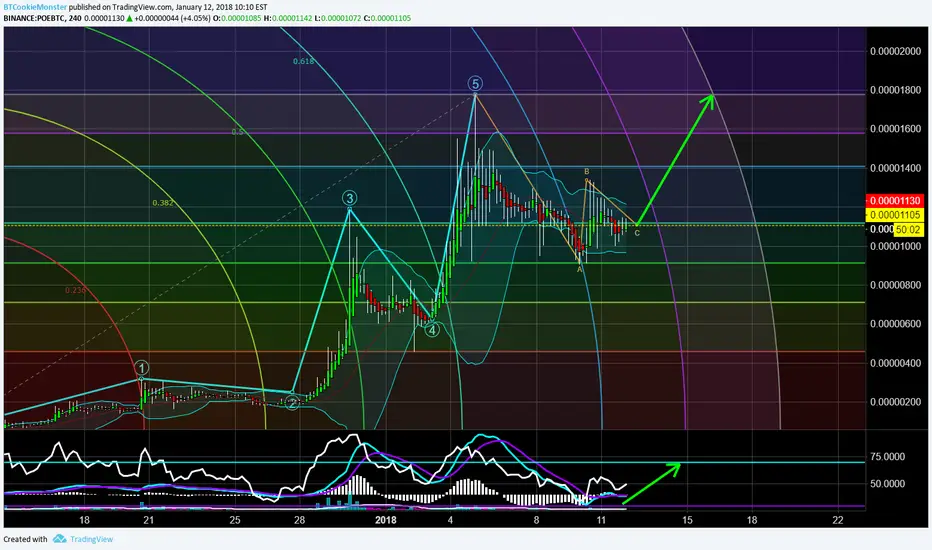Select the BINANCE:POEBTC symbol label
932x550 pixels.
pyautogui.click(x=35, y=18)
